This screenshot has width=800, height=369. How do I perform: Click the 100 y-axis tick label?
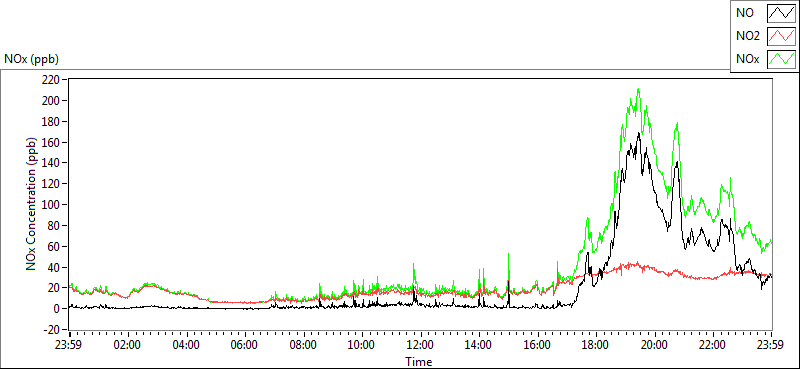tap(52, 205)
